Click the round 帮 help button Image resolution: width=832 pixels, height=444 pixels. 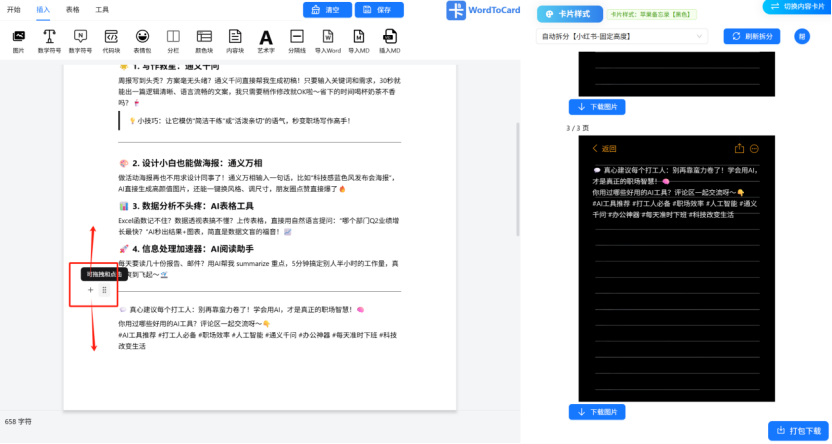pyautogui.click(x=802, y=37)
